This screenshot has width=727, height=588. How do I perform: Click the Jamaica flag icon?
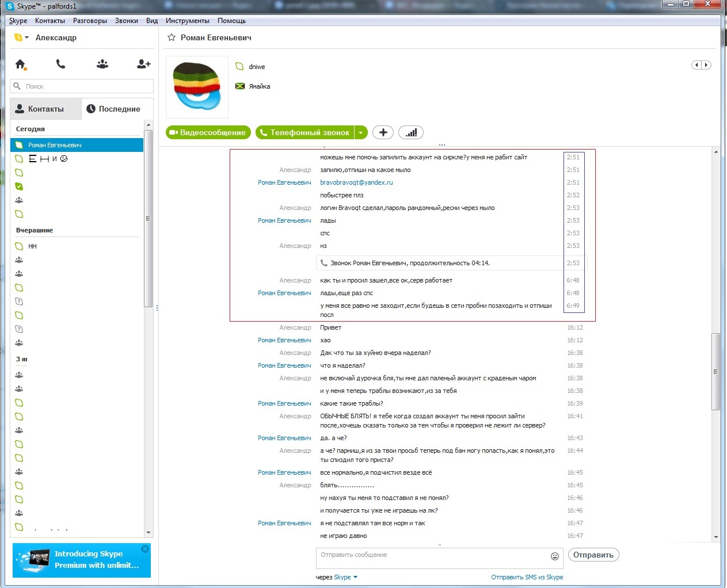tap(240, 86)
